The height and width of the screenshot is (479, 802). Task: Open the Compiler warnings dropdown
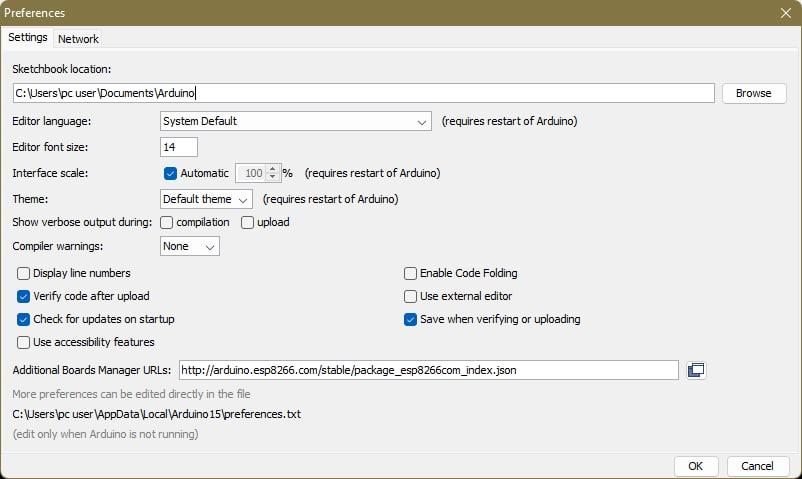pyautogui.click(x=190, y=246)
